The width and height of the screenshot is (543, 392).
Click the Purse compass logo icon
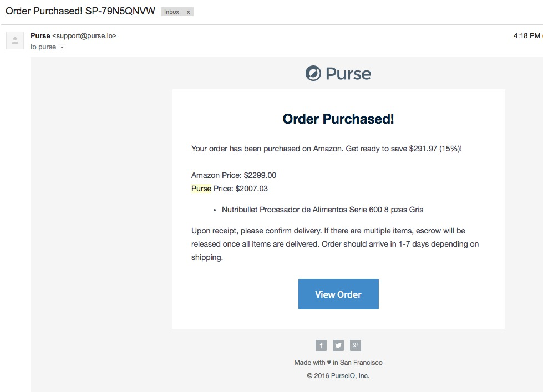point(313,73)
